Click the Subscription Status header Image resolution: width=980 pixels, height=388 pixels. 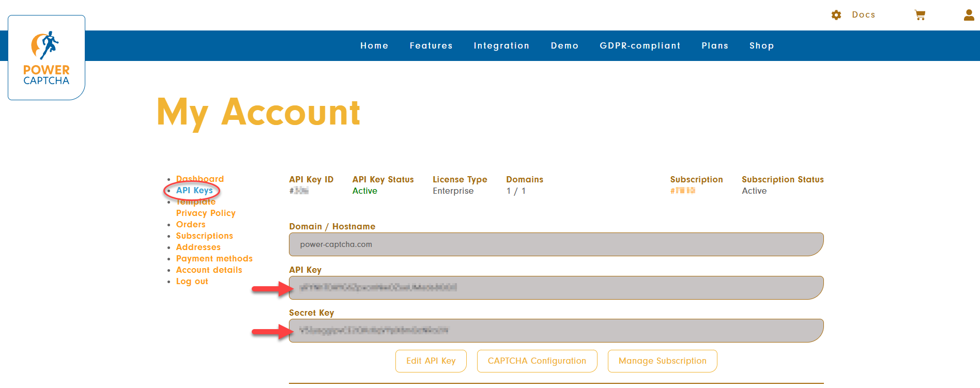point(783,179)
